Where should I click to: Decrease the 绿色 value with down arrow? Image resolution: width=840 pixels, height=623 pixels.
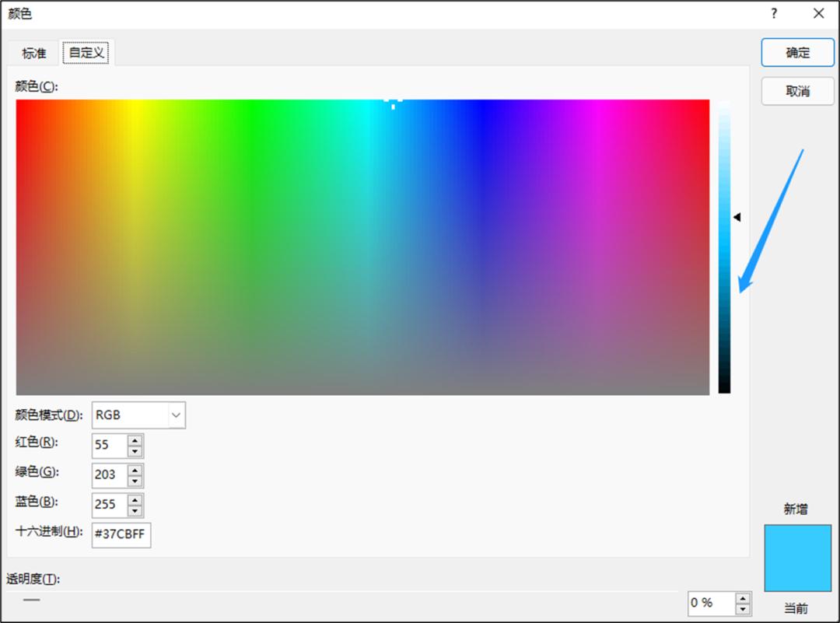coord(135,481)
